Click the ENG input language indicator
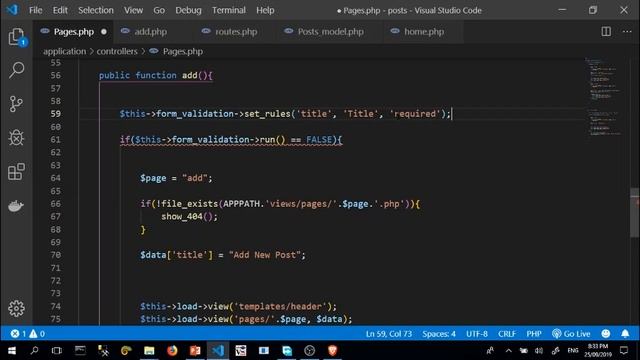Viewport: 640px width, 360px height. 573,351
